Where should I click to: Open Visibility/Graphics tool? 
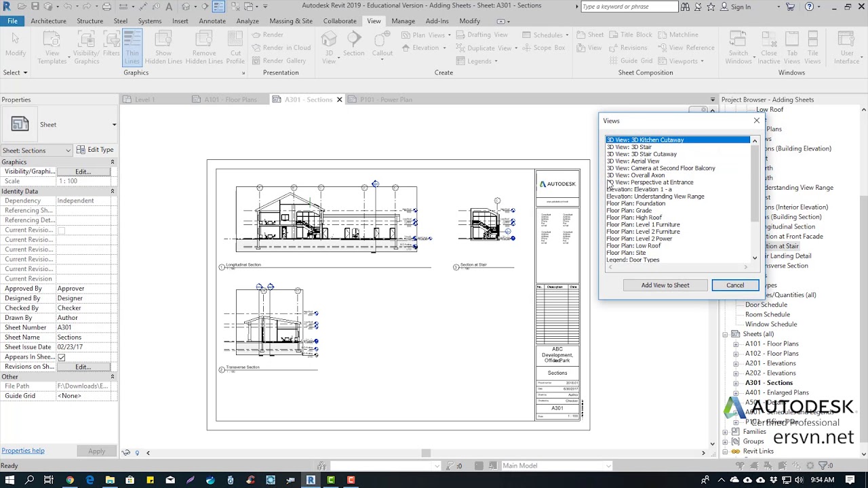86,47
